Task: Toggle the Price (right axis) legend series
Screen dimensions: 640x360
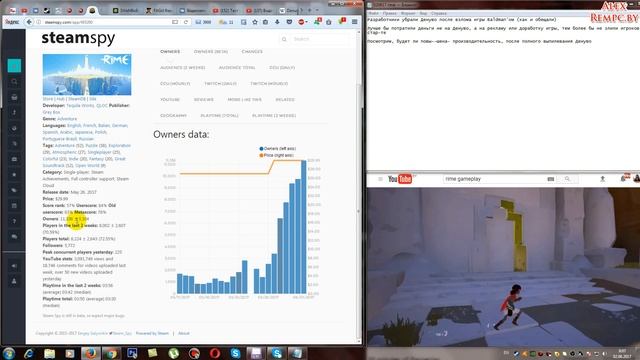Action: pyautogui.click(x=276, y=155)
